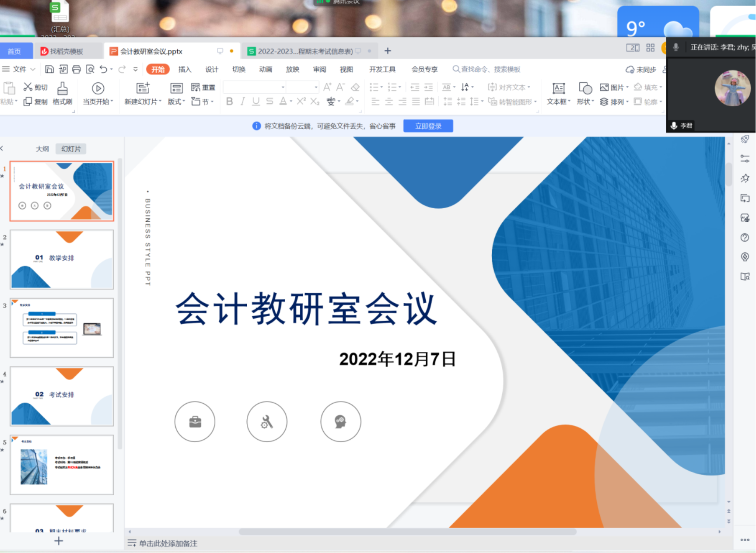Open the Layout (版式) dropdown

[x=176, y=101]
